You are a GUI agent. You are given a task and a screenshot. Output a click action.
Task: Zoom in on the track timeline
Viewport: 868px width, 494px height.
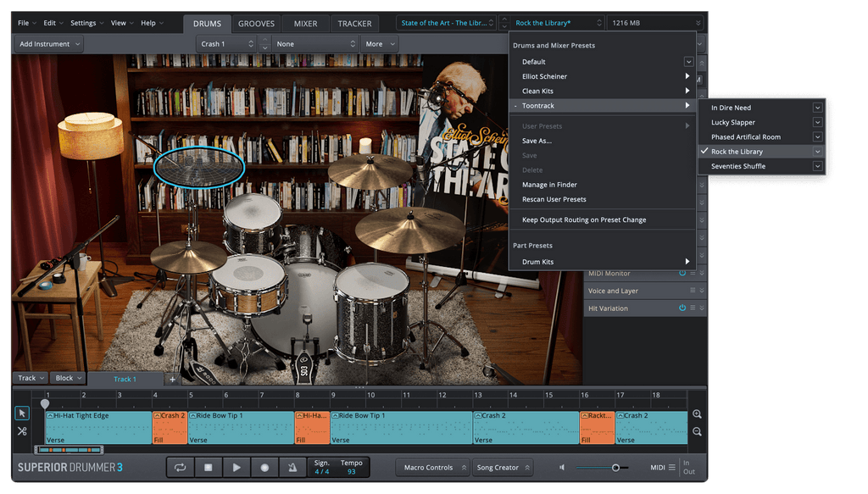click(697, 414)
